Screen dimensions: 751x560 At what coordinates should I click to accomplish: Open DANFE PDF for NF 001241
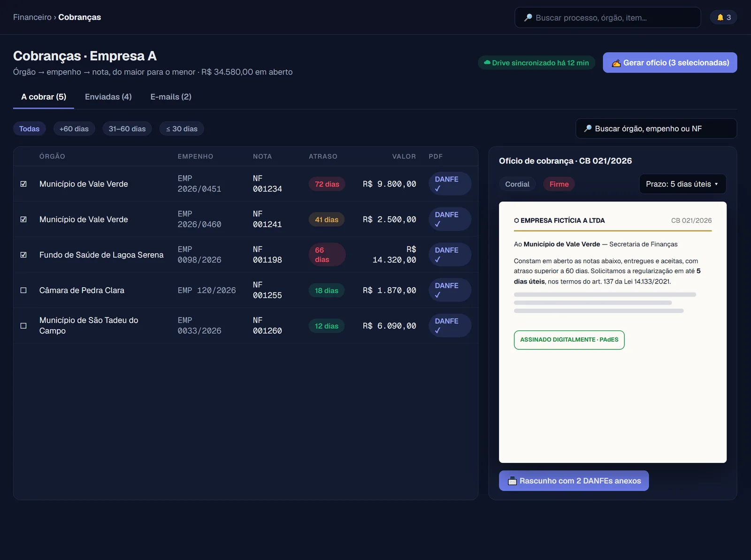[x=450, y=219]
